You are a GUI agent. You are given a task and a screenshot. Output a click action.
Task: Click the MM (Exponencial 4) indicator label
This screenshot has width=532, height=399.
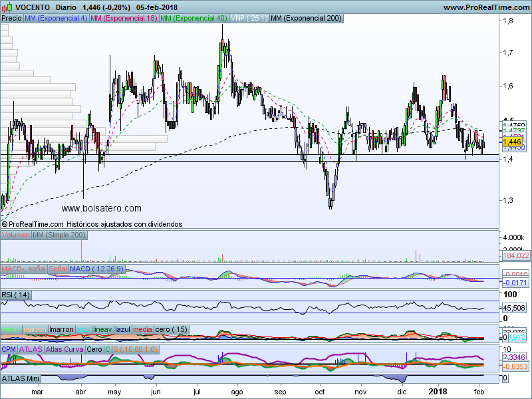(55, 19)
